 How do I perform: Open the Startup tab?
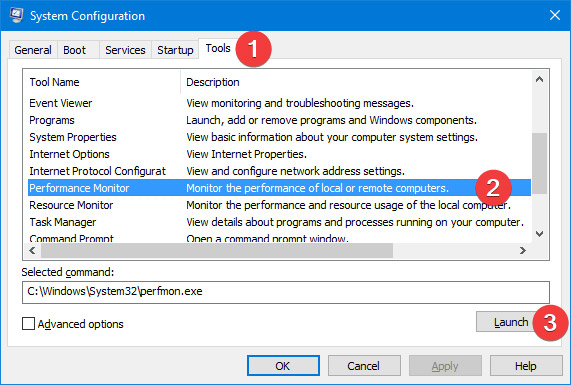(x=175, y=50)
